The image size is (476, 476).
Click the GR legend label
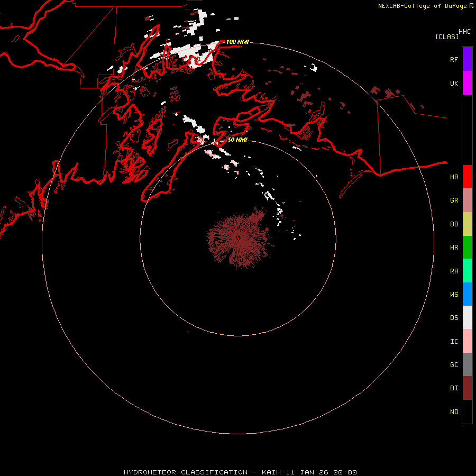[454, 200]
